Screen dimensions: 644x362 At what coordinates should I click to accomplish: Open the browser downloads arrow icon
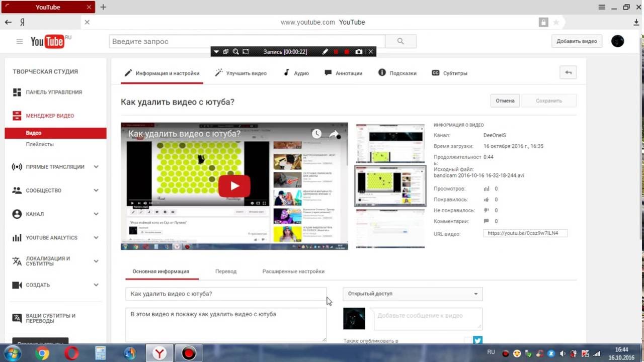(636, 22)
